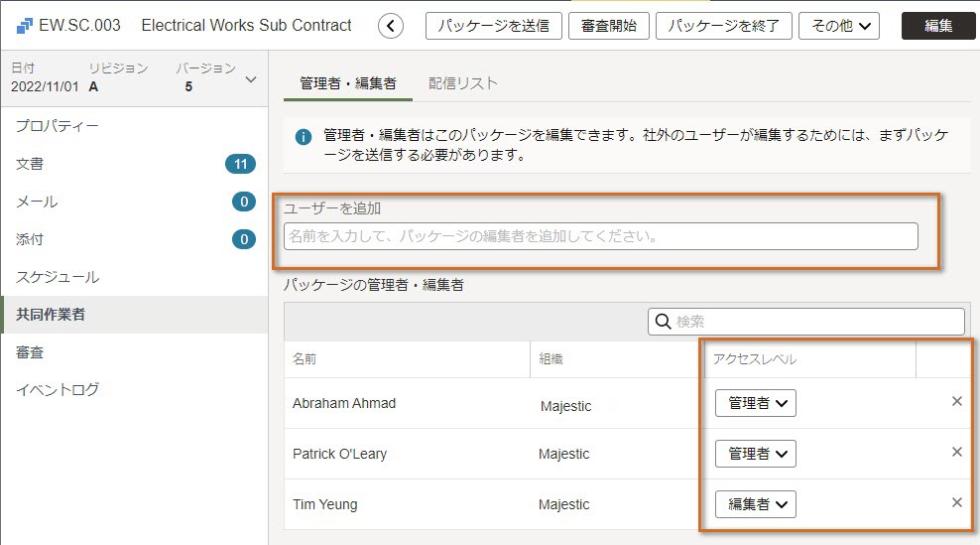Viewport: 980px width, 545px height.
Task: Open Patrick O'Leary's 管理者 access level dropdown
Action: pyautogui.click(x=756, y=454)
